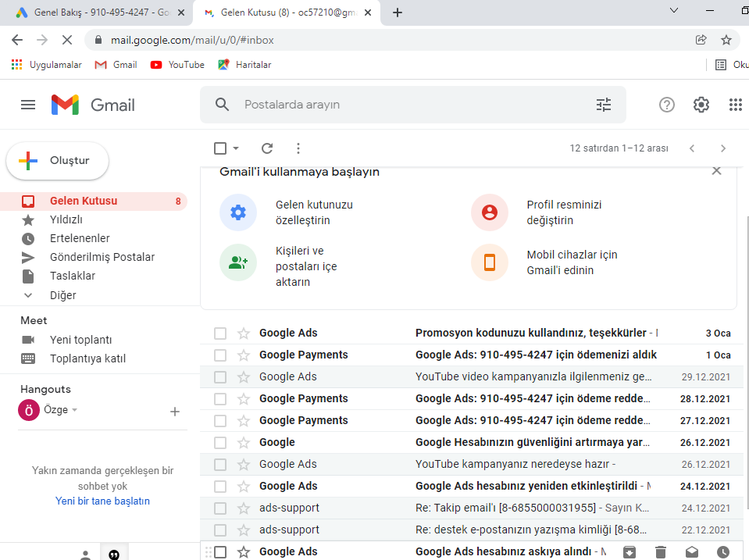Screen dimensions: 749x560
Task: Star the Google security email from 26.12.2021
Action: tap(244, 443)
